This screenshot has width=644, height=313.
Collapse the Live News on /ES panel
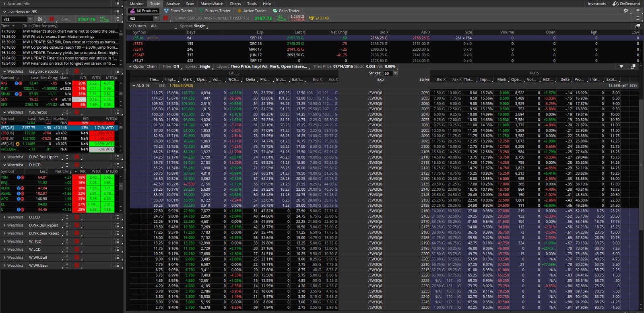4,12
